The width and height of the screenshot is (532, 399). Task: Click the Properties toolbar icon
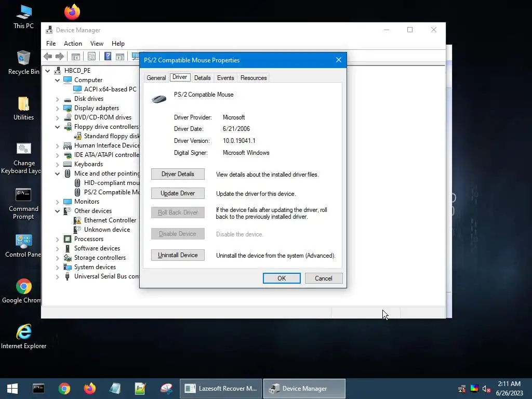tap(91, 56)
